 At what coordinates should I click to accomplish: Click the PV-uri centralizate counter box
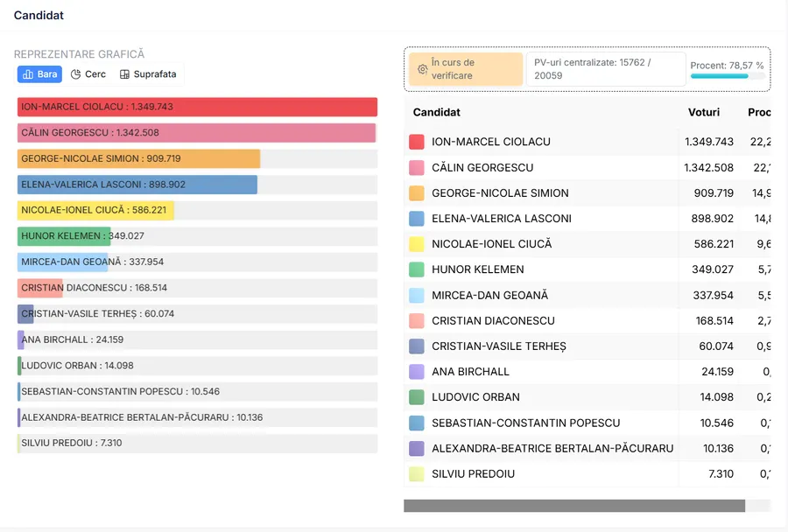[x=605, y=69]
